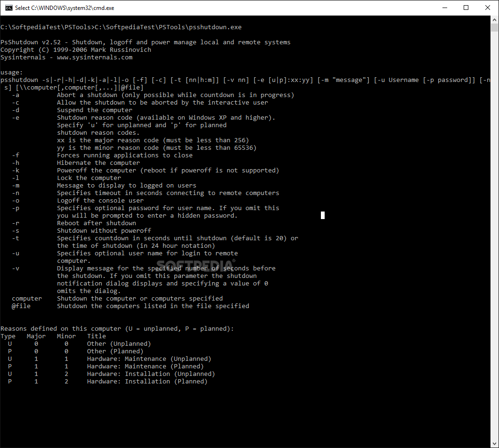
Task: Click 'Logoff the console user' line
Action: point(100,201)
